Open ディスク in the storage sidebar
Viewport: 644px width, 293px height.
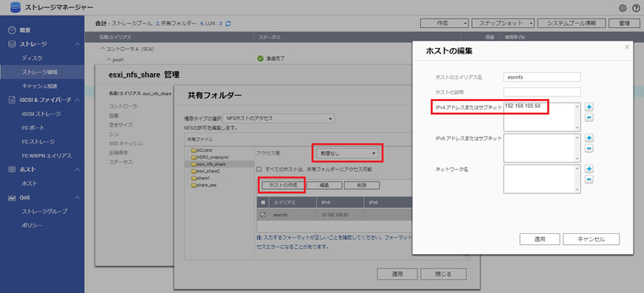pos(32,58)
